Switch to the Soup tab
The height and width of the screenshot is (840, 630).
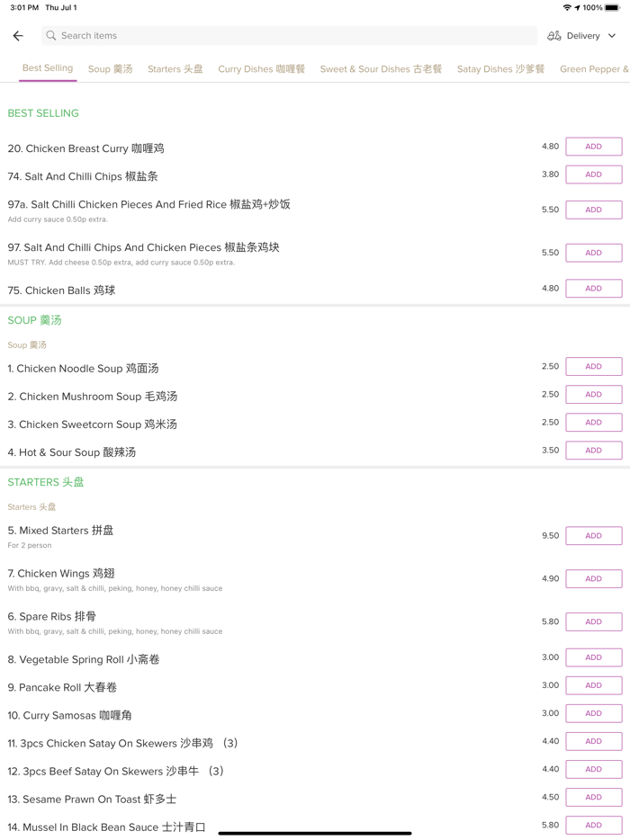pos(110,69)
